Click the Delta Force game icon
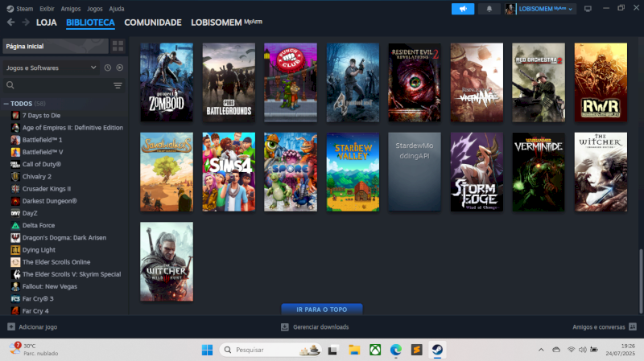 coord(15,225)
